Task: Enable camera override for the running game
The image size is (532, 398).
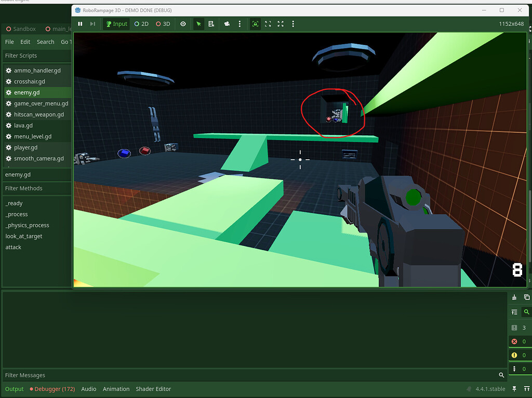Action: tap(227, 23)
